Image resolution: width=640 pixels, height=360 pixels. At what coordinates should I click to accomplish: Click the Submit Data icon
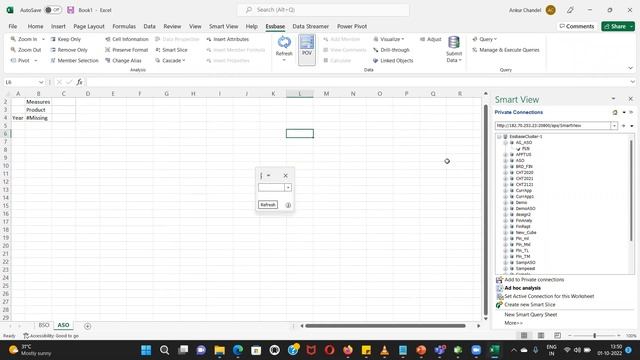454,42
